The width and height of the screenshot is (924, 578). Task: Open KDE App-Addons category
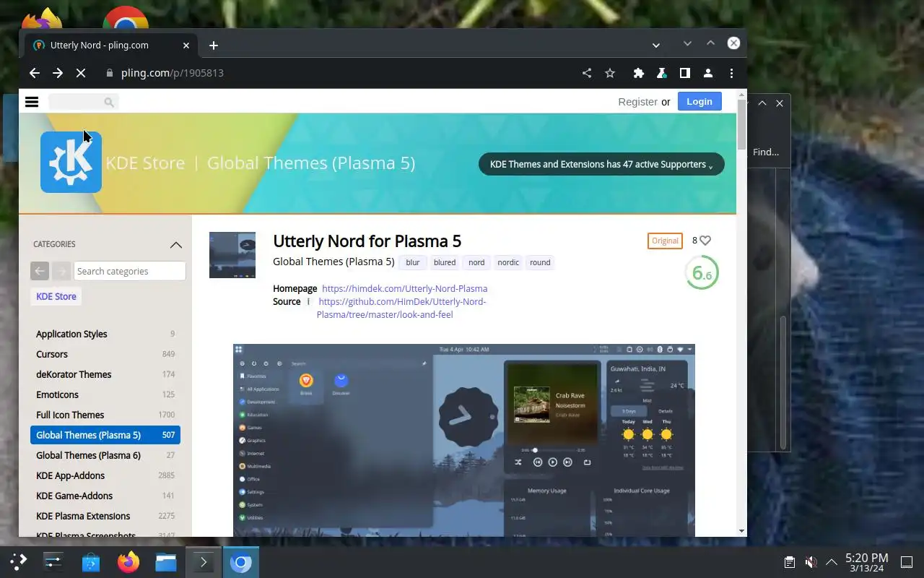(105, 475)
